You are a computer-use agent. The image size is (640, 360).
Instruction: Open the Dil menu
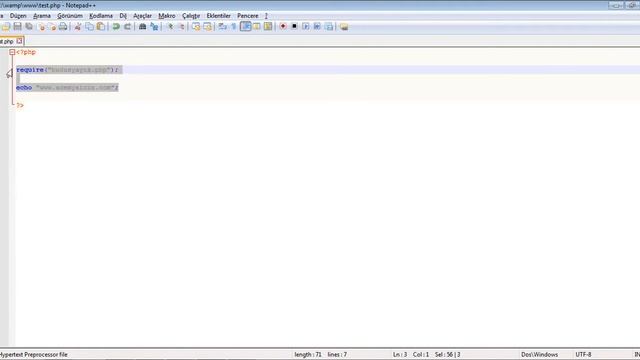point(123,16)
